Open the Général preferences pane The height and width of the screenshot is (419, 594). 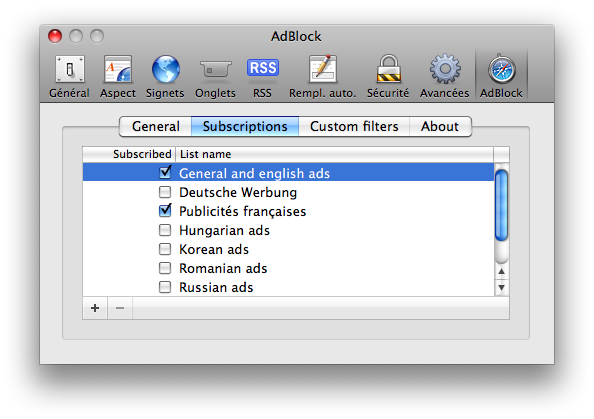pyautogui.click(x=69, y=77)
